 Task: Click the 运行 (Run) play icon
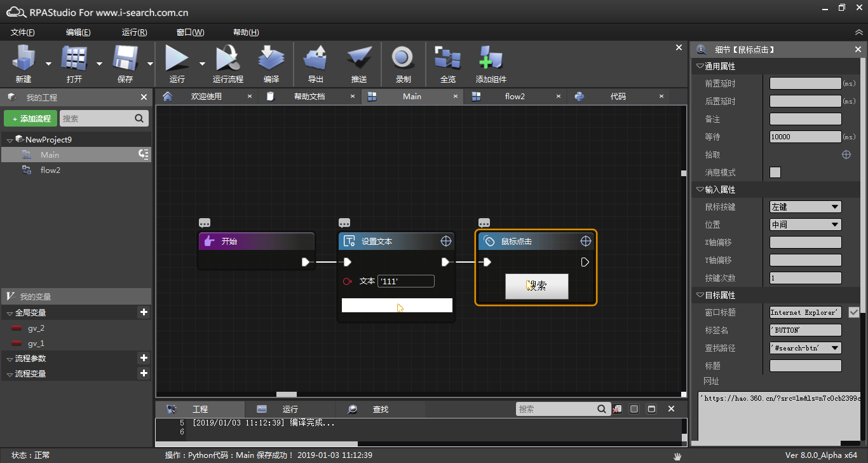click(x=177, y=59)
